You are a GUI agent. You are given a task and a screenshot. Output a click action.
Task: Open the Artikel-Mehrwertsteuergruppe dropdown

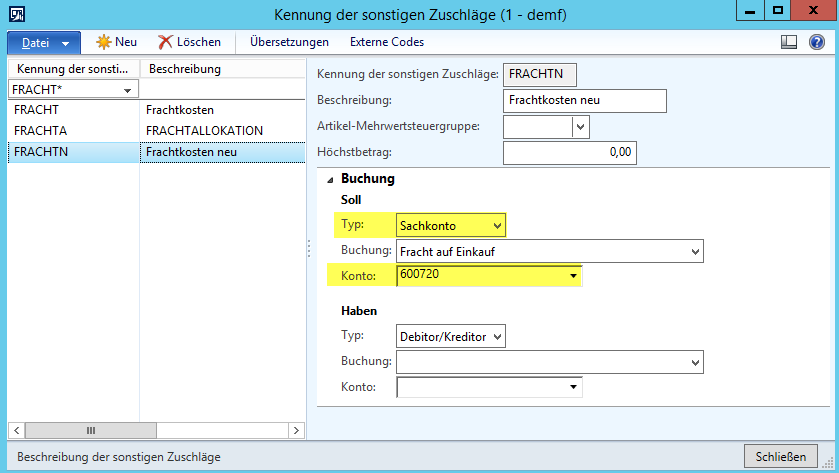click(x=580, y=127)
